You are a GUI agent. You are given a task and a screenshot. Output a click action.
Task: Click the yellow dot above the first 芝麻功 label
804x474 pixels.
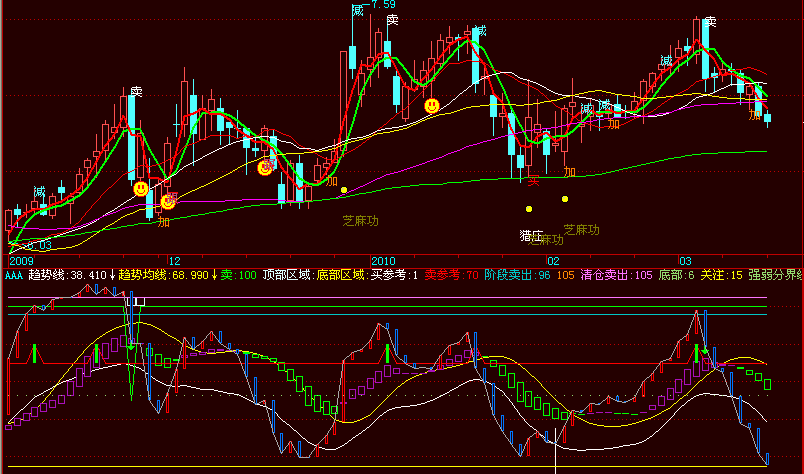click(x=344, y=190)
